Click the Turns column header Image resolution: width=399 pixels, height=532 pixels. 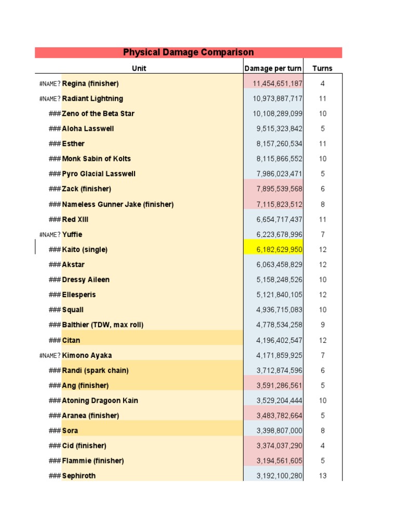tap(322, 68)
